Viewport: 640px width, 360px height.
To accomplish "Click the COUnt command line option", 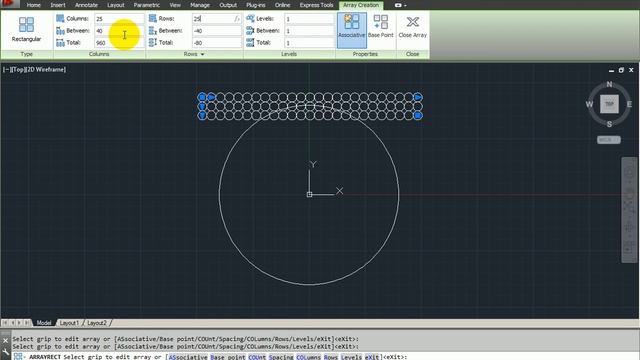I will click(x=257, y=357).
